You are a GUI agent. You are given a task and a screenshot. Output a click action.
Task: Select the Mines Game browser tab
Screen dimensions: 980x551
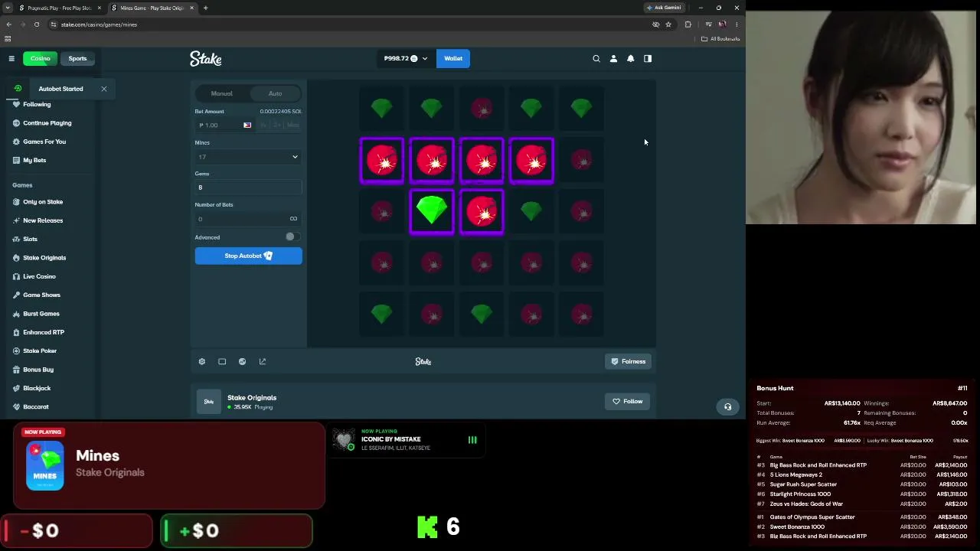click(x=152, y=8)
